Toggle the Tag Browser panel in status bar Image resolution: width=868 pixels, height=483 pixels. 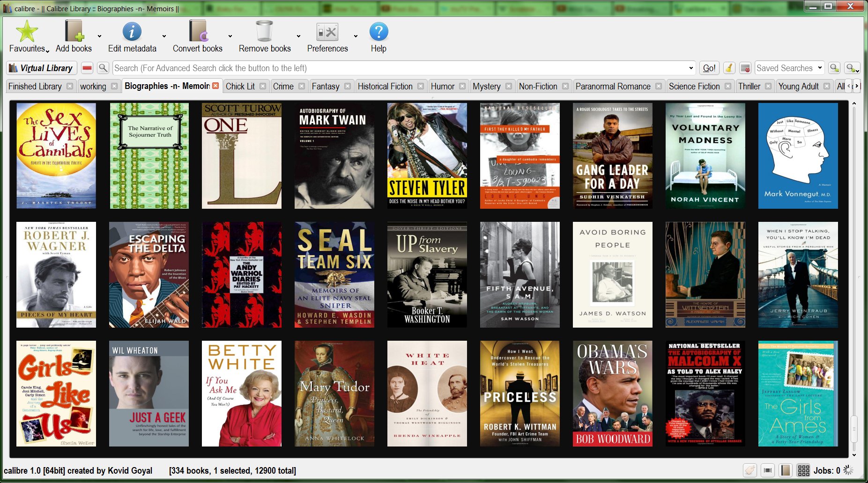(750, 470)
